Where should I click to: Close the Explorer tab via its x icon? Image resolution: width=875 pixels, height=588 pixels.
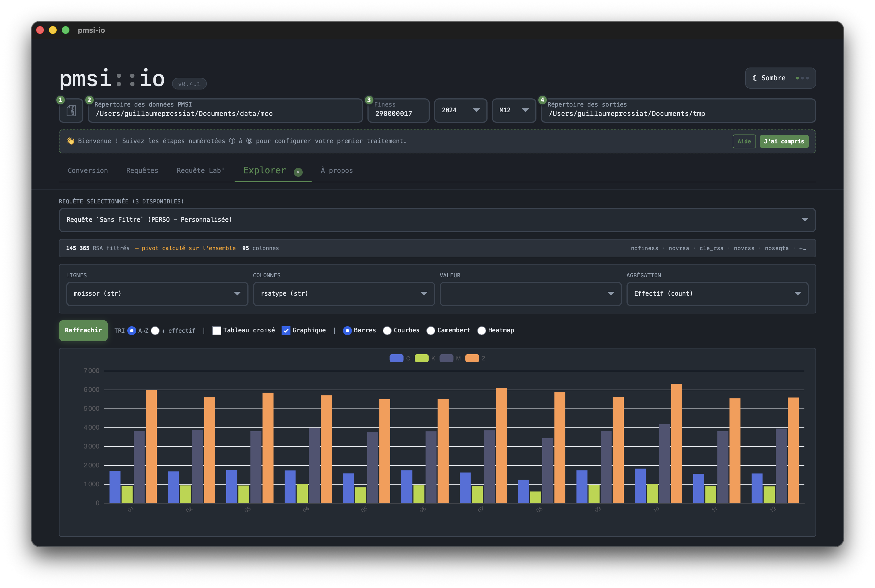[x=298, y=172]
